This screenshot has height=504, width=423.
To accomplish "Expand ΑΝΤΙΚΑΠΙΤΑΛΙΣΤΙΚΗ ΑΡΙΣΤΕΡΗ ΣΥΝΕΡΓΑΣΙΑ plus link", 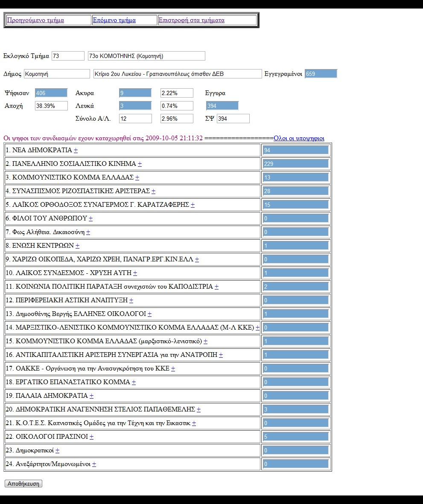I will click(221, 355).
